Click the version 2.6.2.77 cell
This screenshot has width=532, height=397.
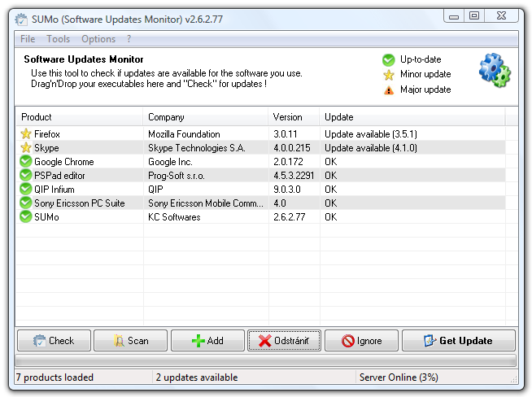[x=290, y=217]
